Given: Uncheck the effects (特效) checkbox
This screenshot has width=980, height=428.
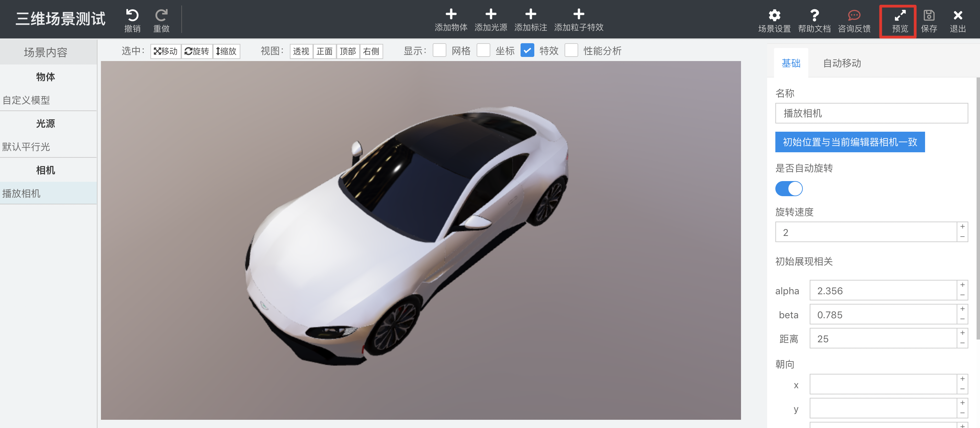Looking at the screenshot, I should pos(527,50).
